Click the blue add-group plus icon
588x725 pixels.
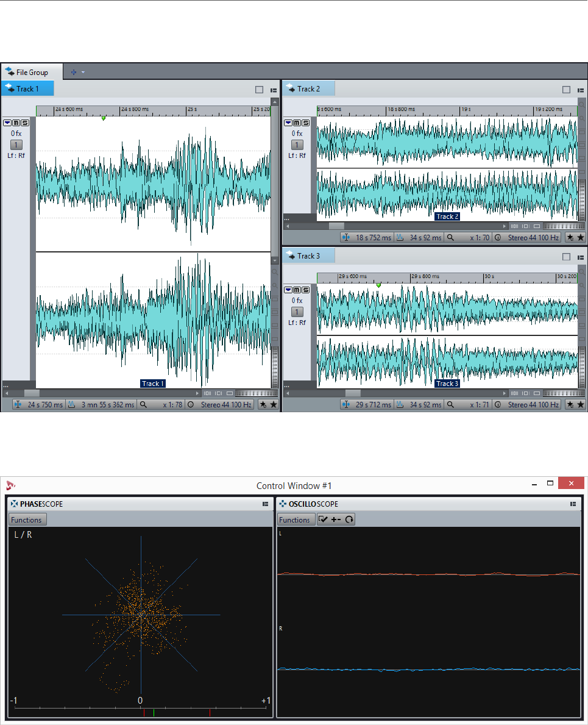pos(74,72)
